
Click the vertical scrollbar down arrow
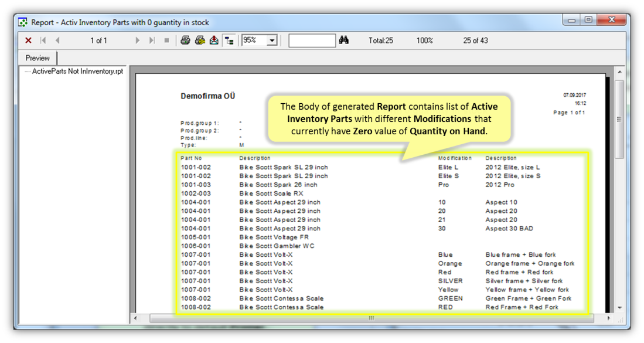click(619, 308)
